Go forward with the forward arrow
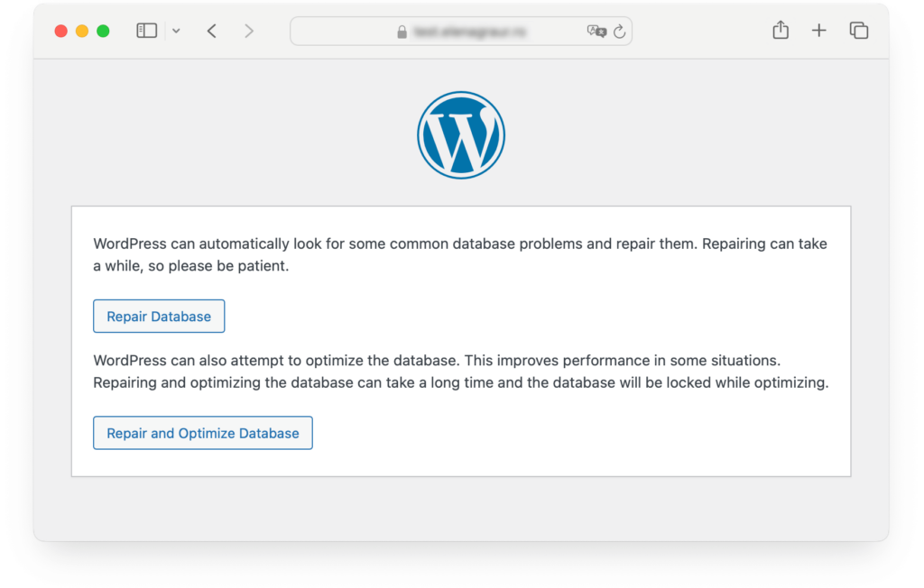Viewport: 924px width, 588px height. tap(249, 31)
